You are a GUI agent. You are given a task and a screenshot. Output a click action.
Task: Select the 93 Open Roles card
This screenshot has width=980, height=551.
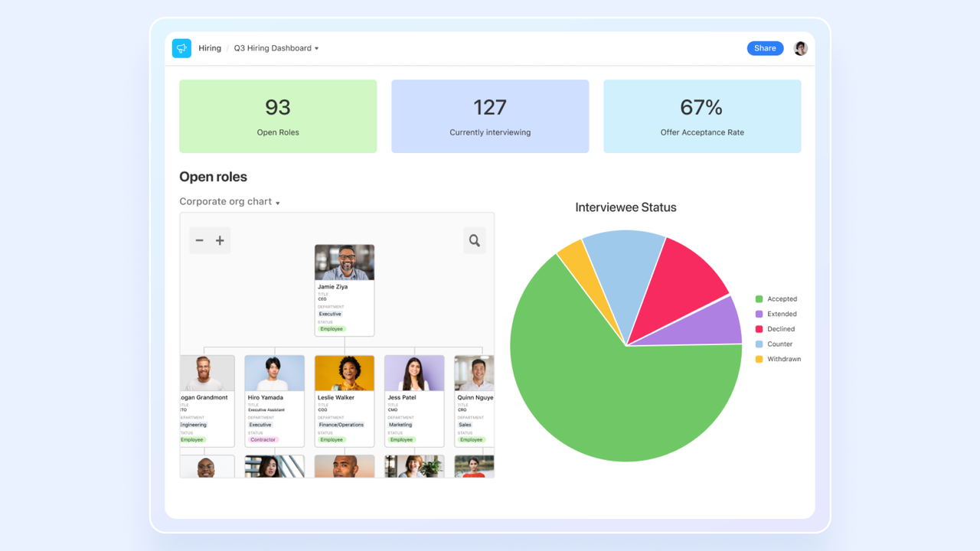pyautogui.click(x=278, y=116)
